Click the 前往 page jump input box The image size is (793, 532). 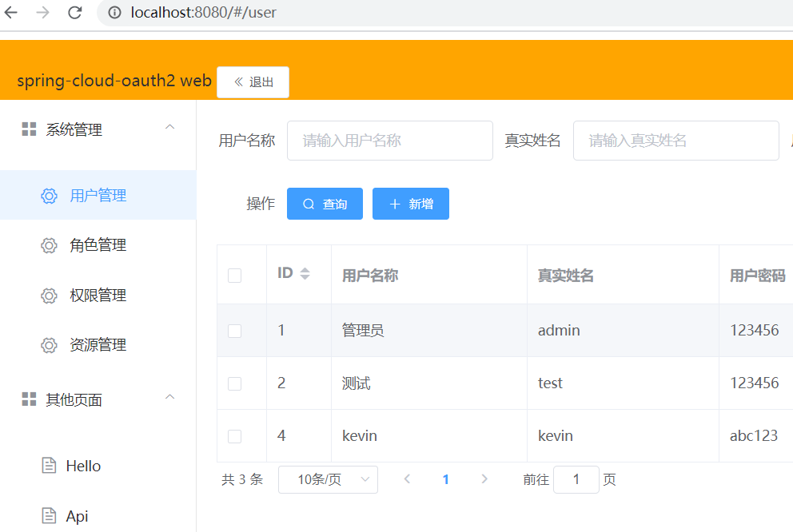pos(576,479)
